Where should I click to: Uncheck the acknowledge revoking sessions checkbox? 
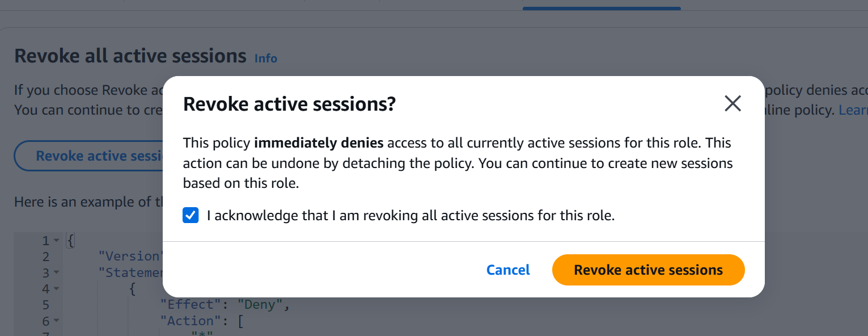point(190,216)
